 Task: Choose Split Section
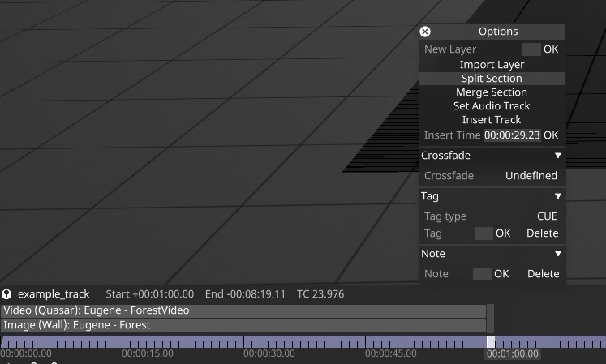492,79
